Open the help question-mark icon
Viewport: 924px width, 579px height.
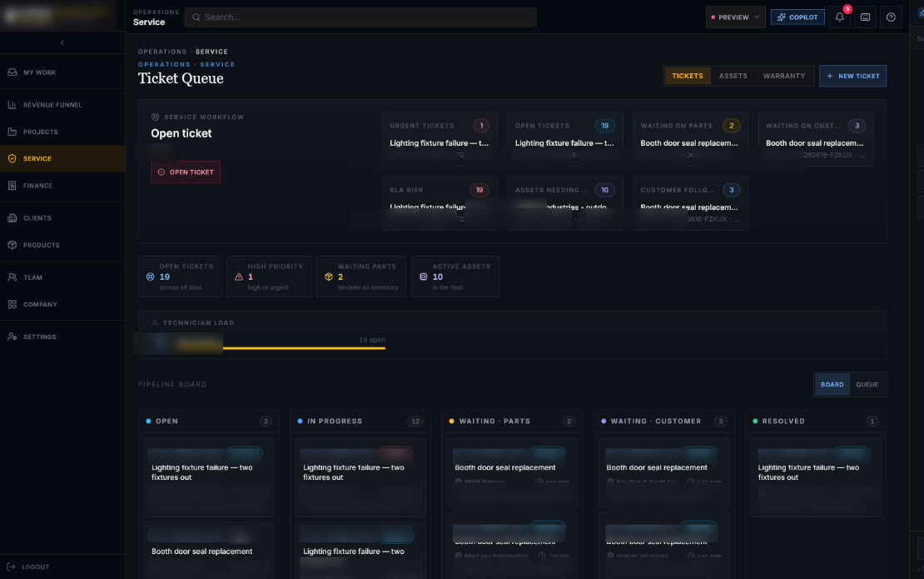tap(891, 17)
